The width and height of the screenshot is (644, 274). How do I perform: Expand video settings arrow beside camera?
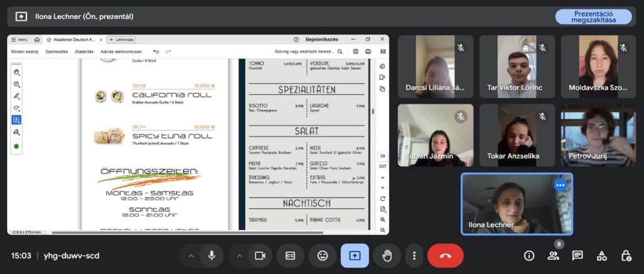[x=238, y=256]
